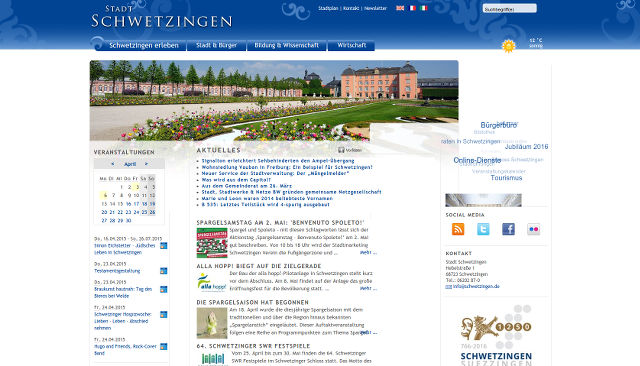Click 'mehr' link of alla hopp article
This screenshot has height=366, width=640.
point(367,288)
